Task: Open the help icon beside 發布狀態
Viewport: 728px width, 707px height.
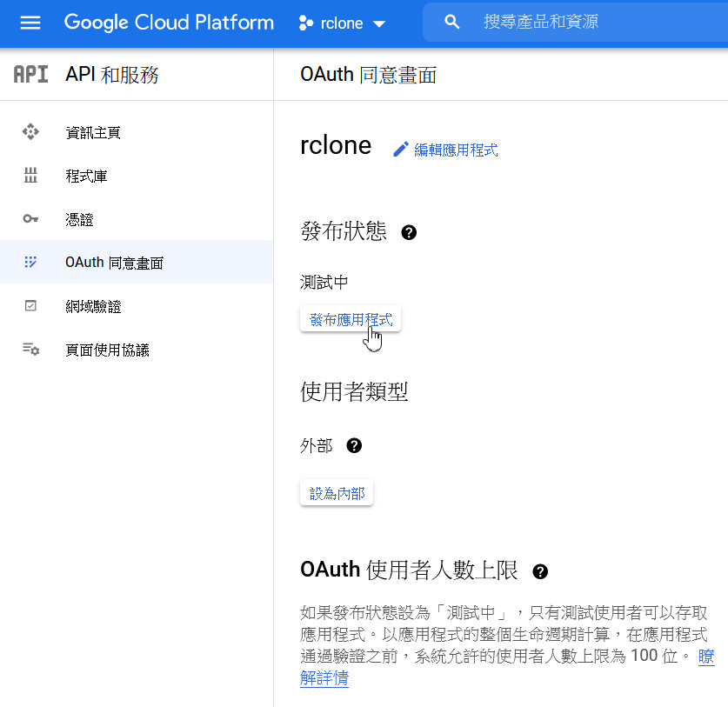Action: point(409,232)
